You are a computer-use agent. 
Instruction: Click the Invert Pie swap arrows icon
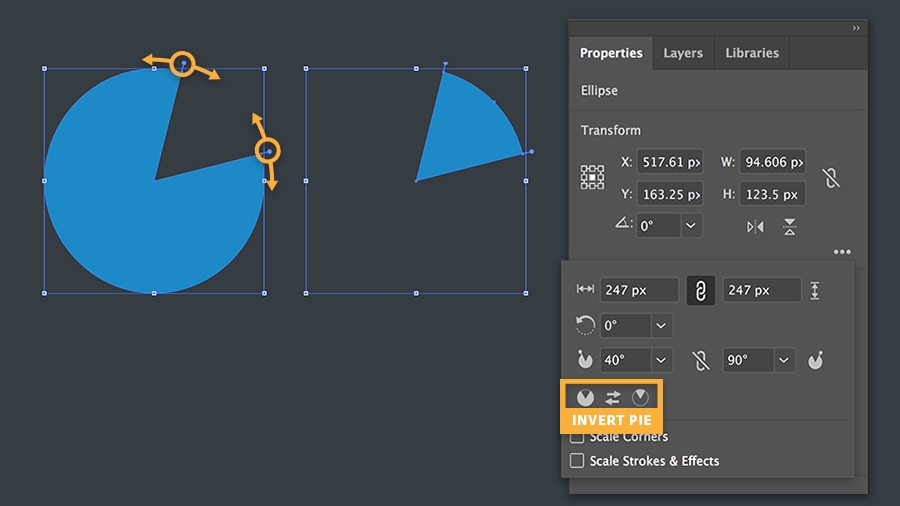(x=613, y=397)
